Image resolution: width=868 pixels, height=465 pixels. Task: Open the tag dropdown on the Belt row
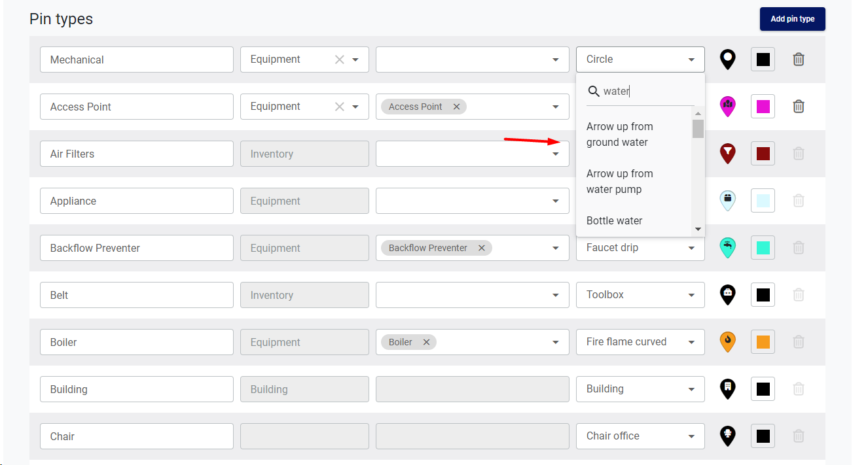click(555, 294)
